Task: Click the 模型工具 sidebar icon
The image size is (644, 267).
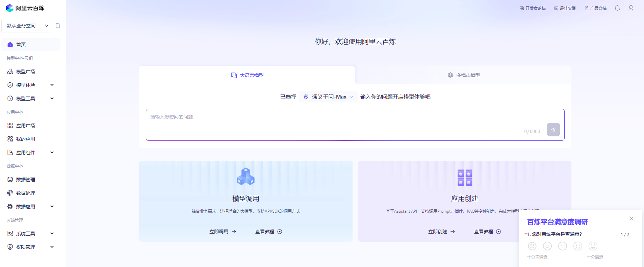Action: [x=10, y=99]
